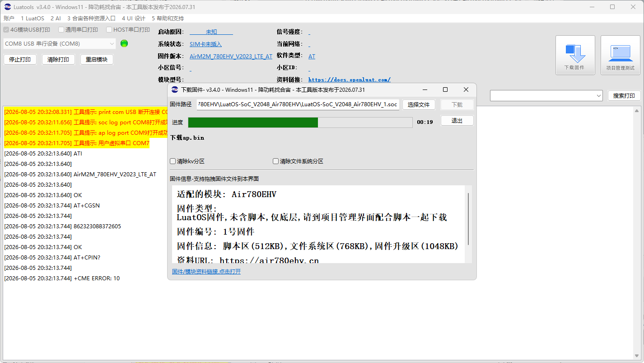Close the 下载固件 dialog window

point(466,90)
